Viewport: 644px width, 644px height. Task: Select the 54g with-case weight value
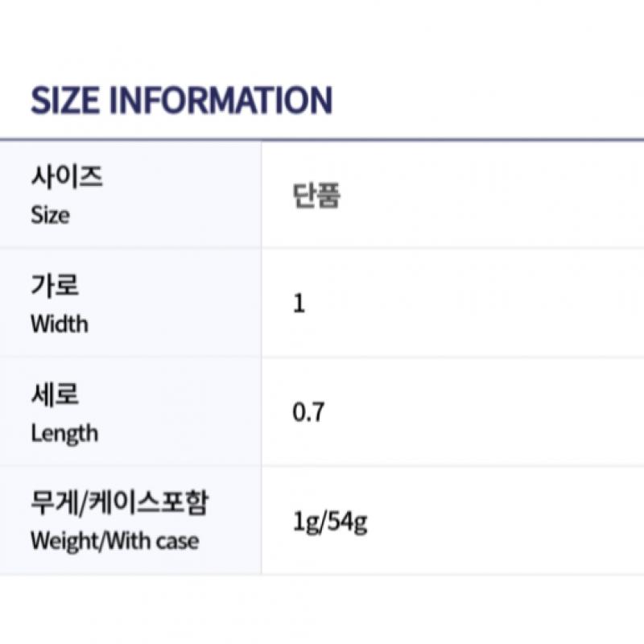pos(346,523)
